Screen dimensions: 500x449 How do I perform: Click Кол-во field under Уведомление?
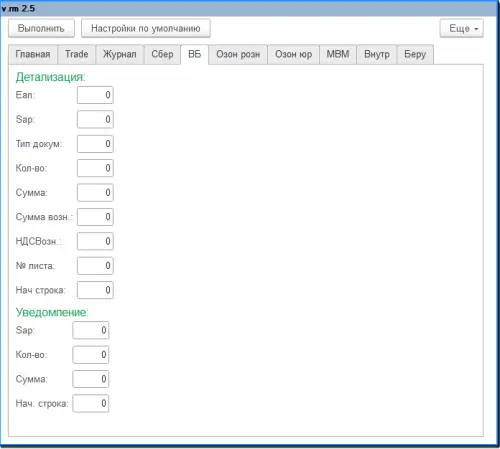(x=91, y=355)
